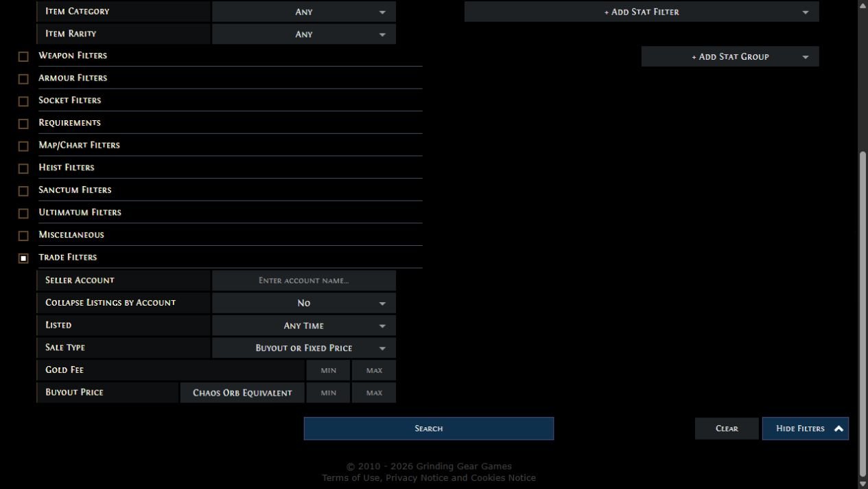The image size is (868, 489).
Task: Click the Seller Account label
Action: point(80,280)
